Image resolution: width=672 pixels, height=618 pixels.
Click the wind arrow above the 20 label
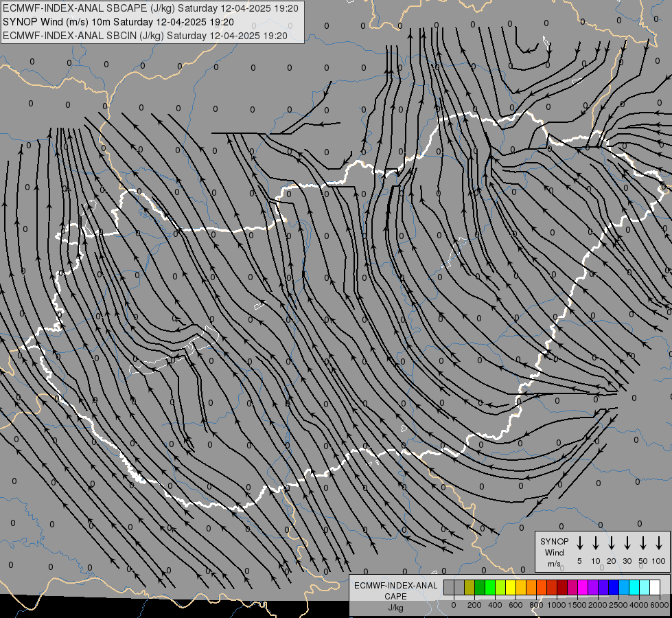(x=611, y=543)
